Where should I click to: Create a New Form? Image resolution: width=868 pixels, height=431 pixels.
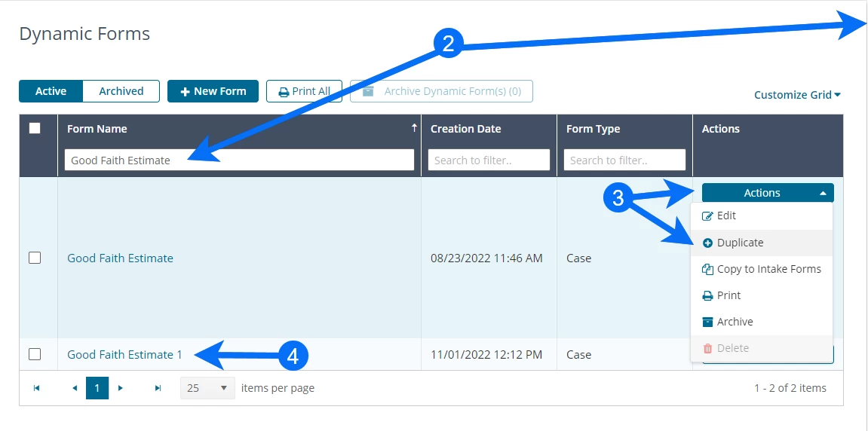213,91
